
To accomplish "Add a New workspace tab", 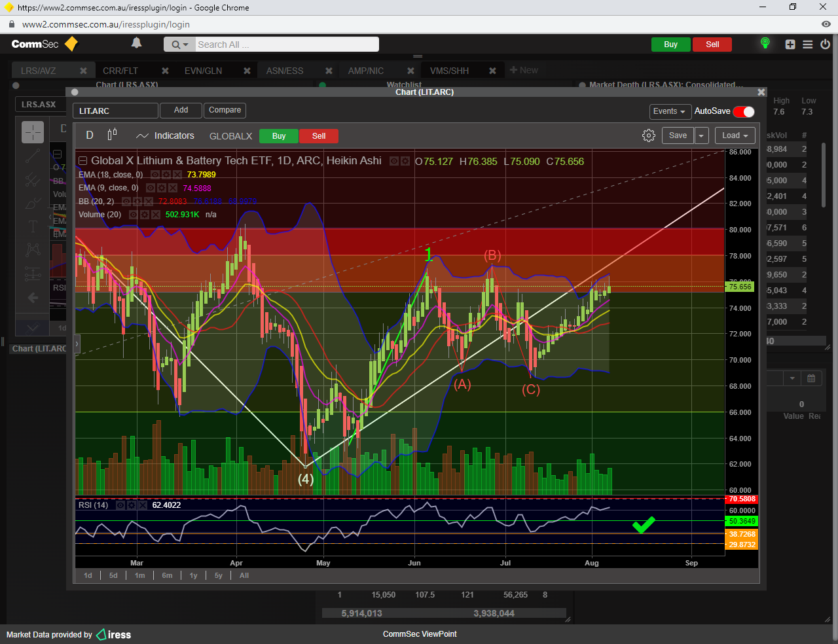I will pos(524,70).
